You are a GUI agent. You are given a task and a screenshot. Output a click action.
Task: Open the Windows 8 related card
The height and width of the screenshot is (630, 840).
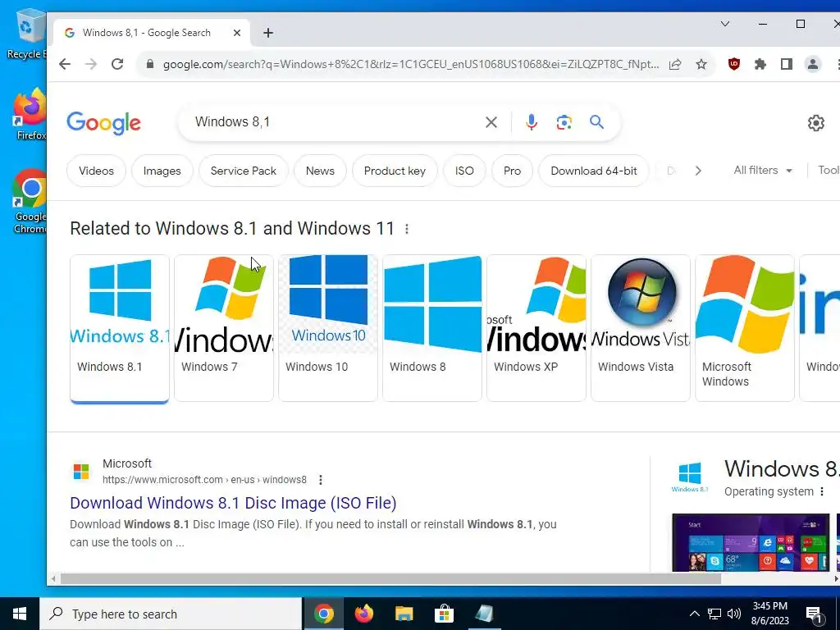pyautogui.click(x=432, y=328)
